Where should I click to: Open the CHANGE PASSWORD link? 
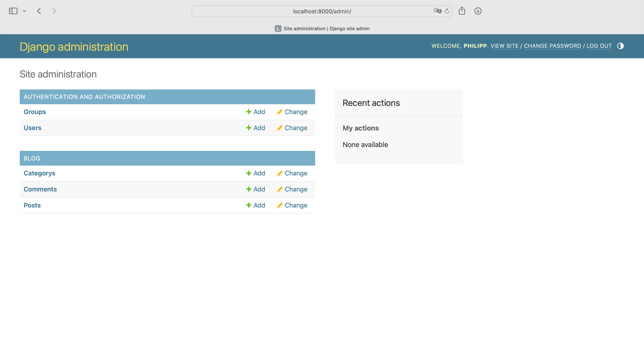click(552, 46)
